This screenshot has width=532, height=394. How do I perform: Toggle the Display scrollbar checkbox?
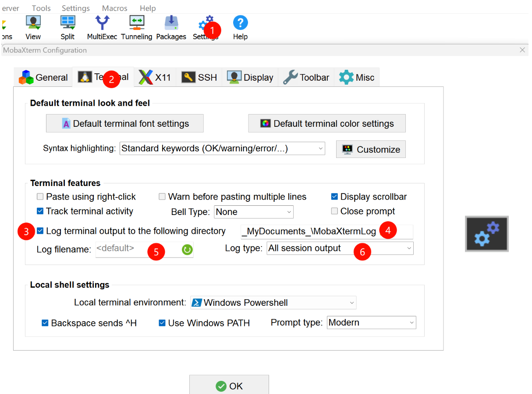pos(334,197)
